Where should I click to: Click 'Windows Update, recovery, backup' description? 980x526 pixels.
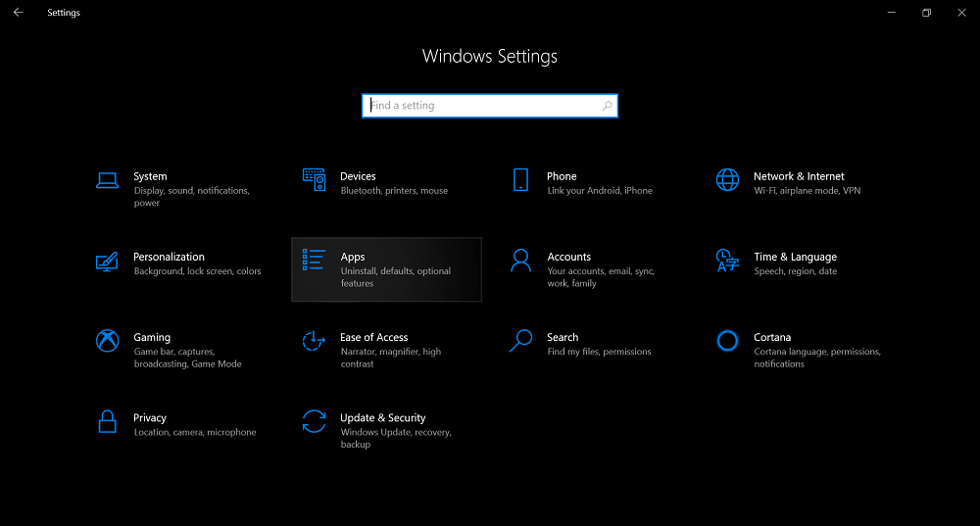tap(396, 439)
